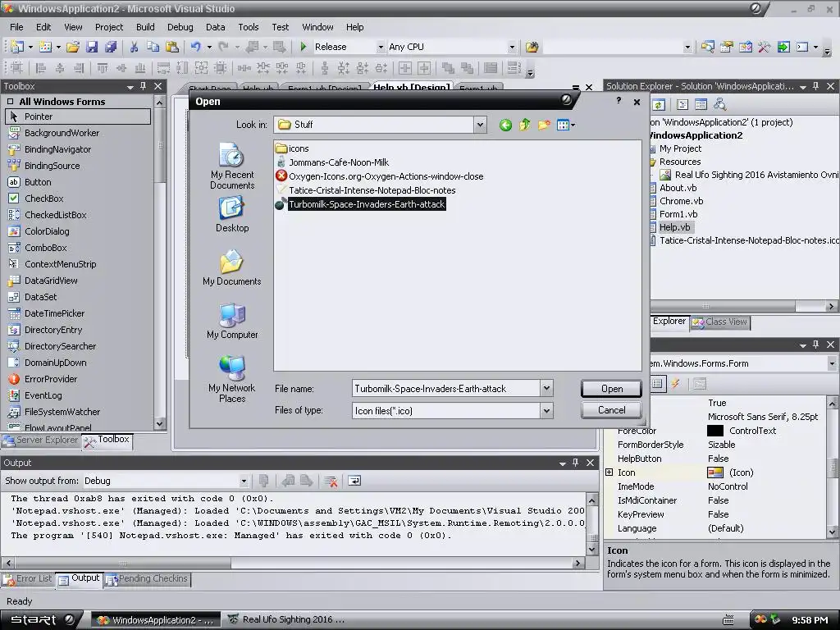Open the Debug menu
Image resolution: width=840 pixels, height=630 pixels.
[180, 27]
